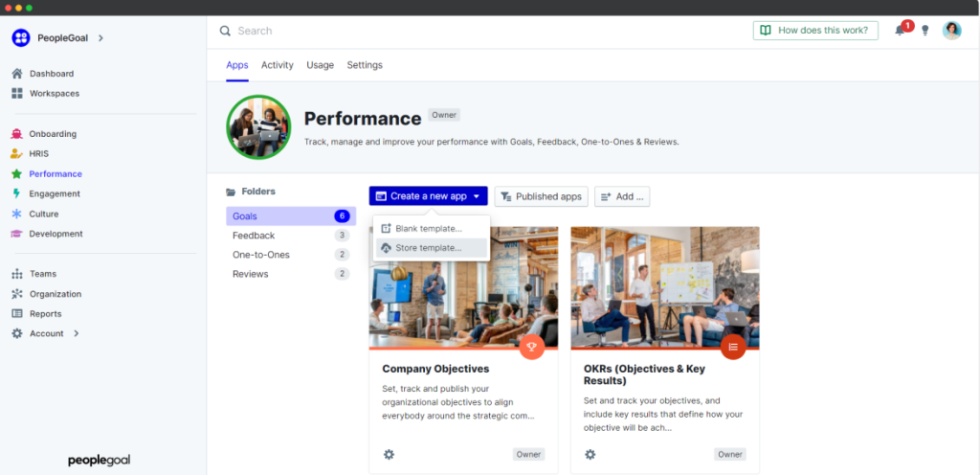
Task: Select the One-to-Ones folder
Action: [x=291, y=255]
